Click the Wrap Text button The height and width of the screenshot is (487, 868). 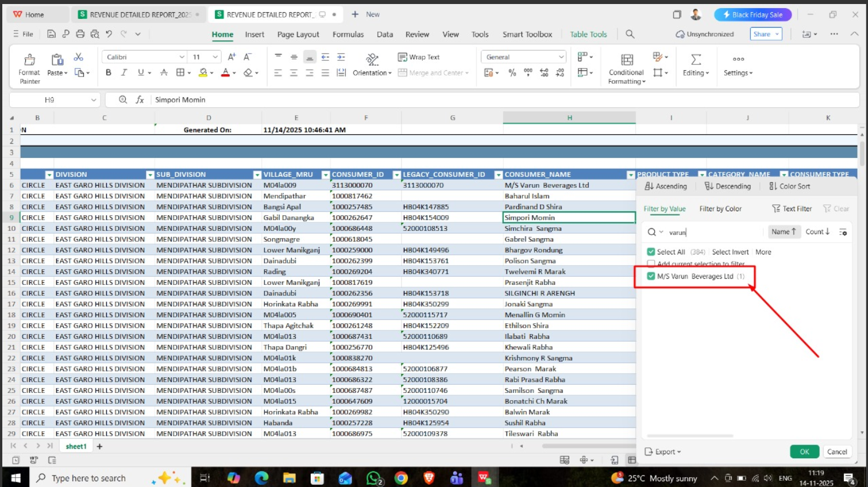click(x=419, y=57)
